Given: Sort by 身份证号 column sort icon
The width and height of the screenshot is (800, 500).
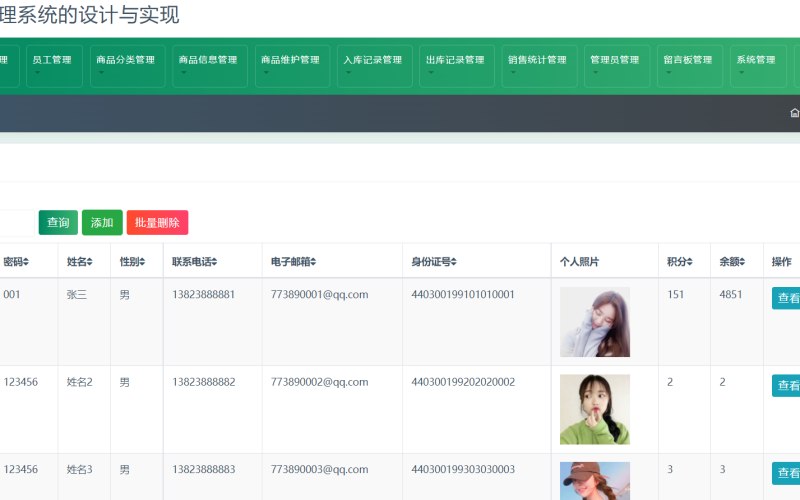Looking at the screenshot, I should pos(454,262).
